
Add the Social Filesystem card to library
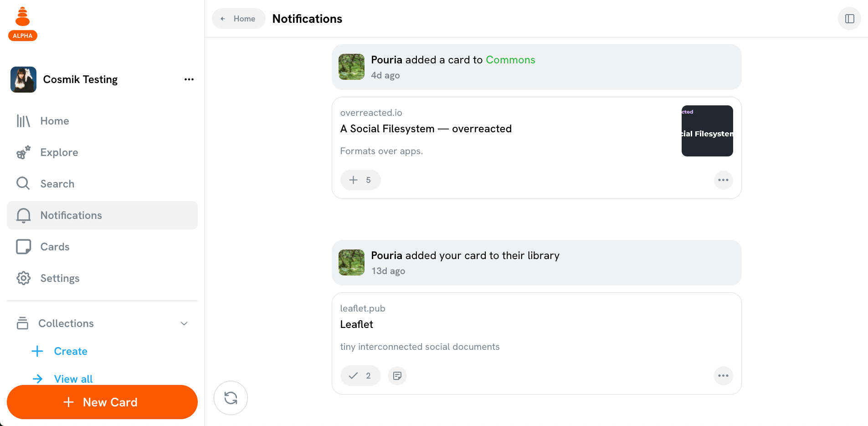pyautogui.click(x=360, y=180)
